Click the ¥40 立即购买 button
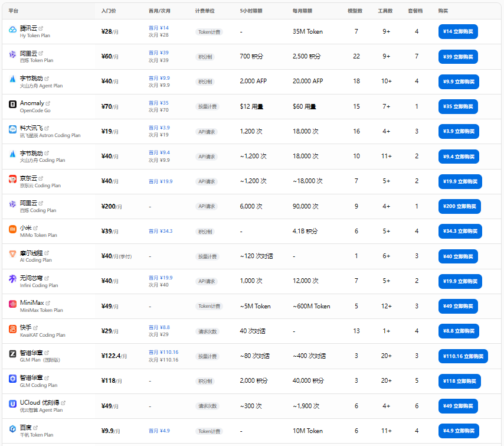Viewport: 504px width, 446px height. point(458,256)
